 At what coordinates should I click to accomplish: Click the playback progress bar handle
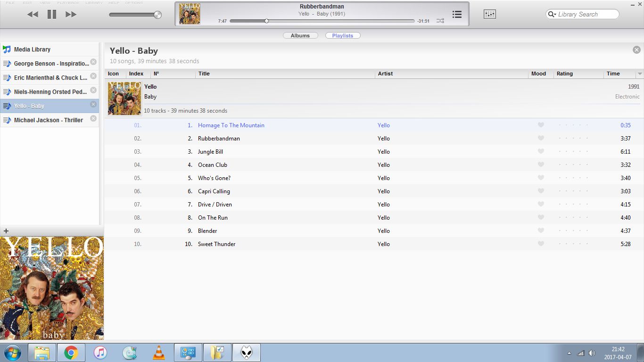coord(266,21)
